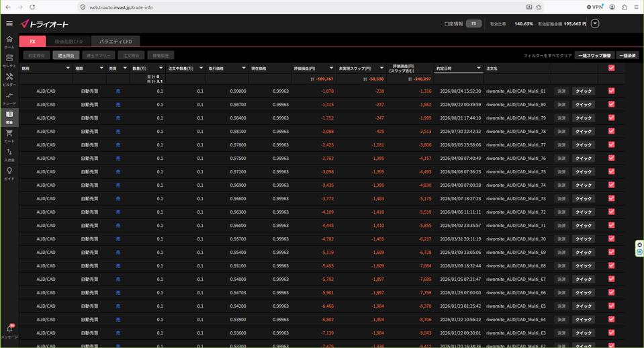Open the 銘柄 column filter dropdown

click(68, 69)
